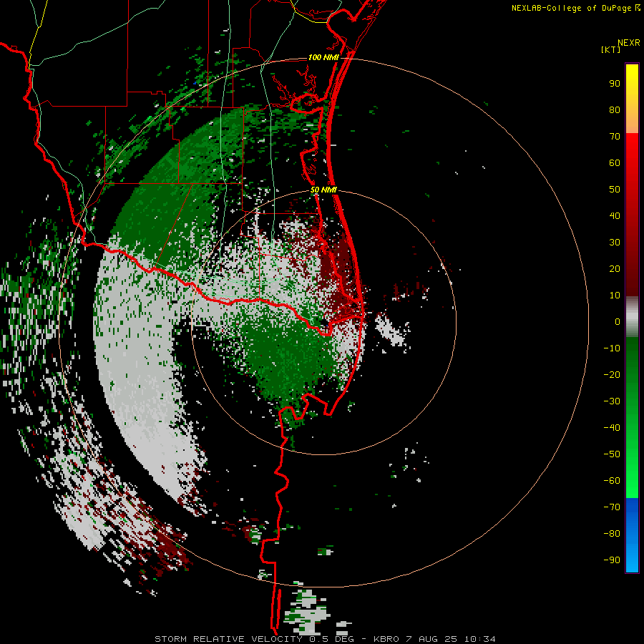Click the bright red segment of the color bar
644x644 pixels.
pos(632,148)
